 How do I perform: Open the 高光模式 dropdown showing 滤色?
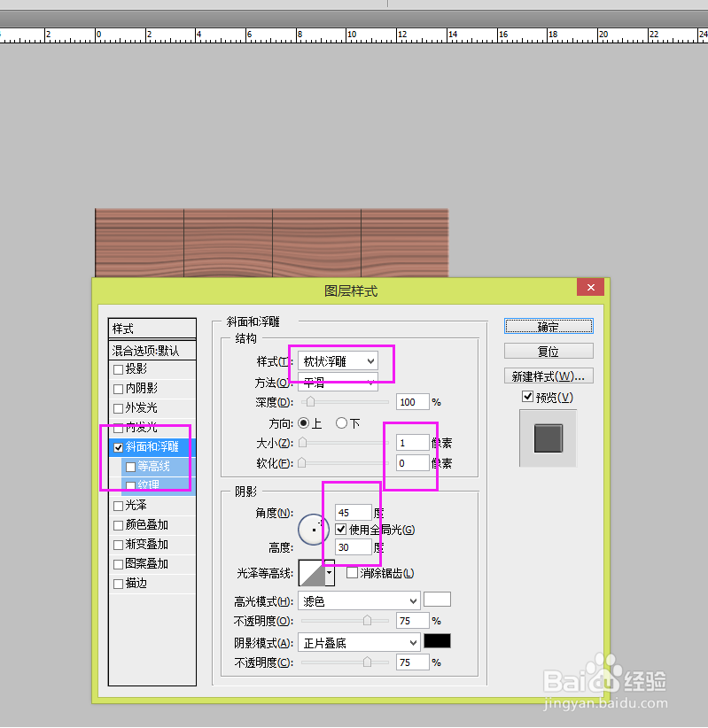[359, 601]
